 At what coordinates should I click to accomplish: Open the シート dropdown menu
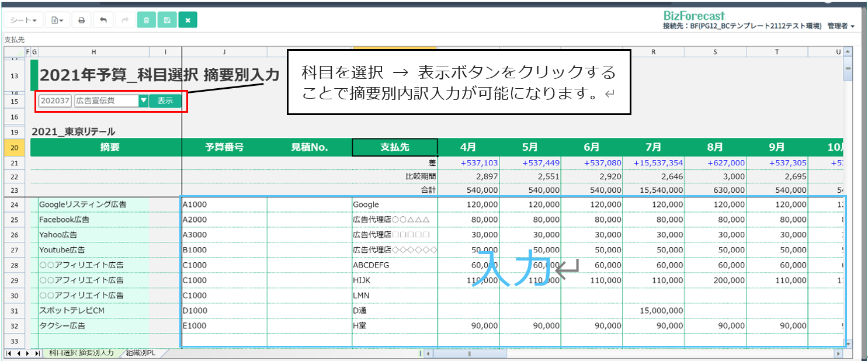23,20
